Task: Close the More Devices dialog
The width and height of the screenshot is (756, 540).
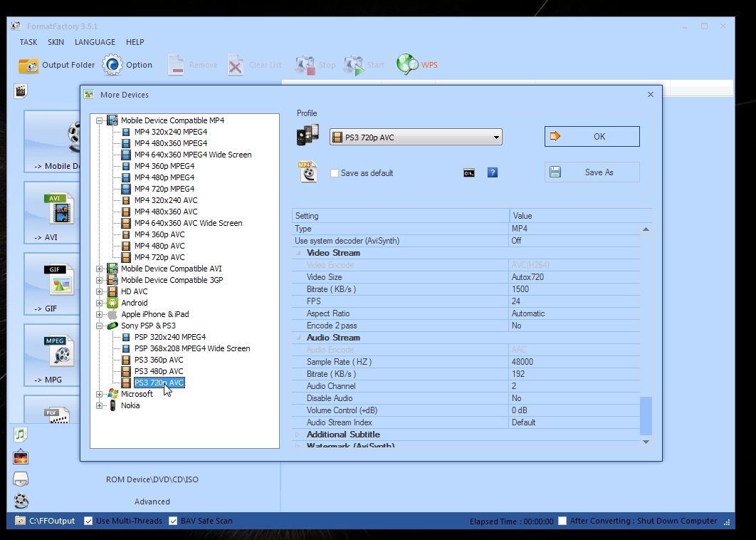Action: tap(651, 95)
